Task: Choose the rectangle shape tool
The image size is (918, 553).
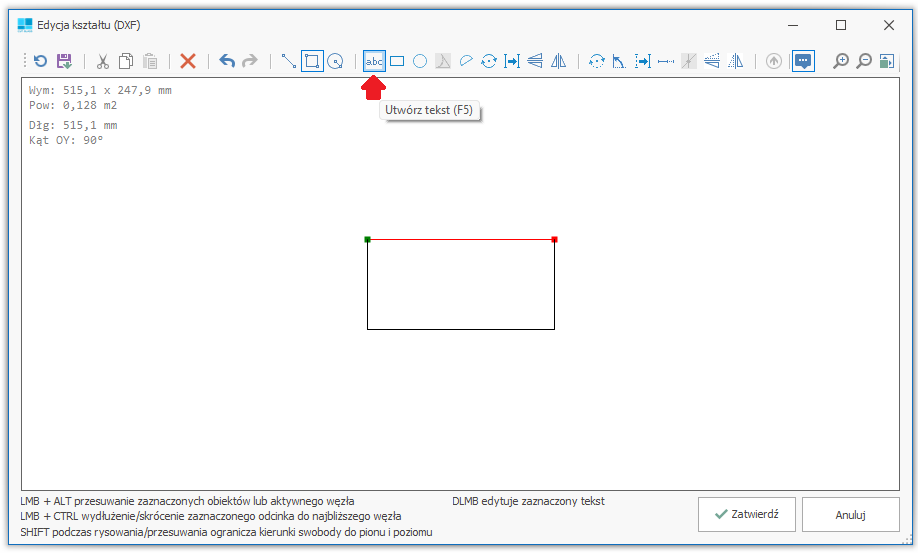Action: [397, 61]
